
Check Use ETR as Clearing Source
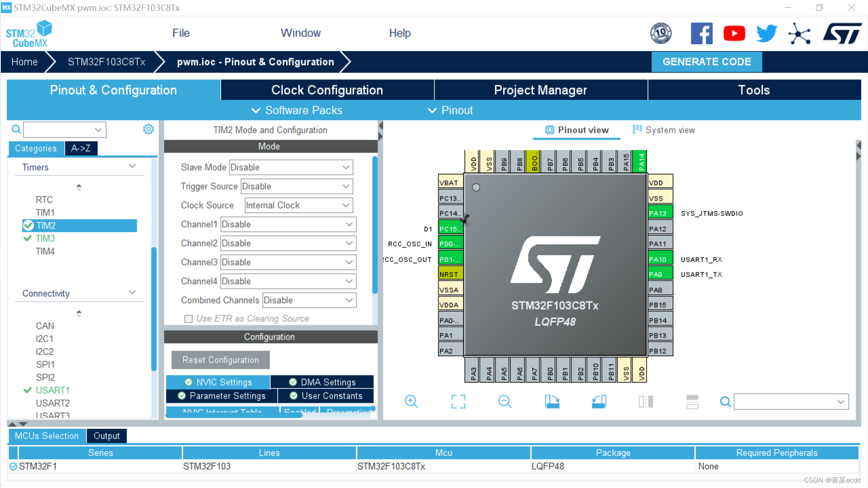(189, 319)
